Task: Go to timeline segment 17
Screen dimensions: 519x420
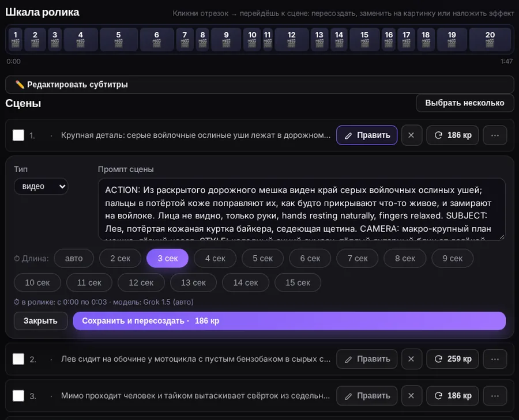Action: pos(406,39)
